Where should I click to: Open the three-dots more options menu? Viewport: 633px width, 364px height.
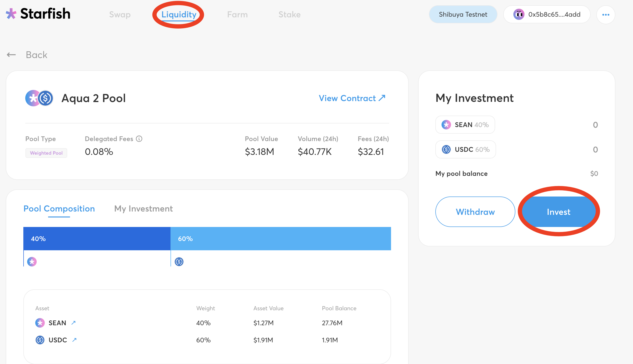coord(605,15)
